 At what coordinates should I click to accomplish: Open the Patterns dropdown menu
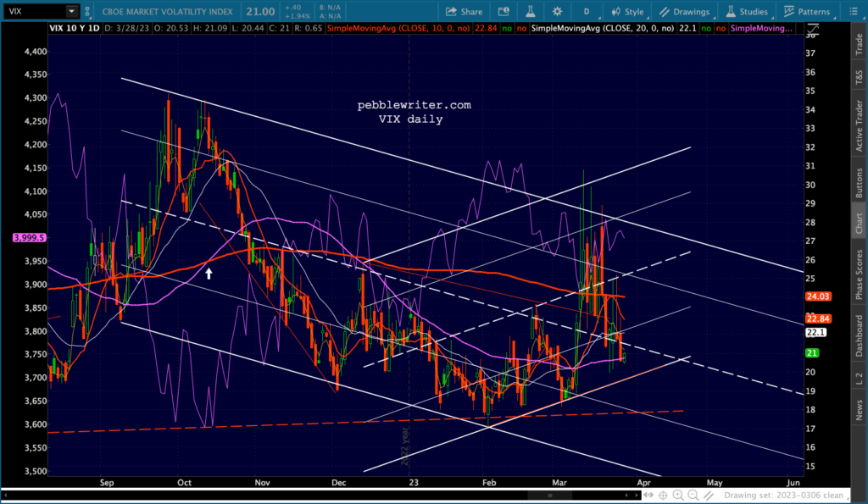point(807,12)
